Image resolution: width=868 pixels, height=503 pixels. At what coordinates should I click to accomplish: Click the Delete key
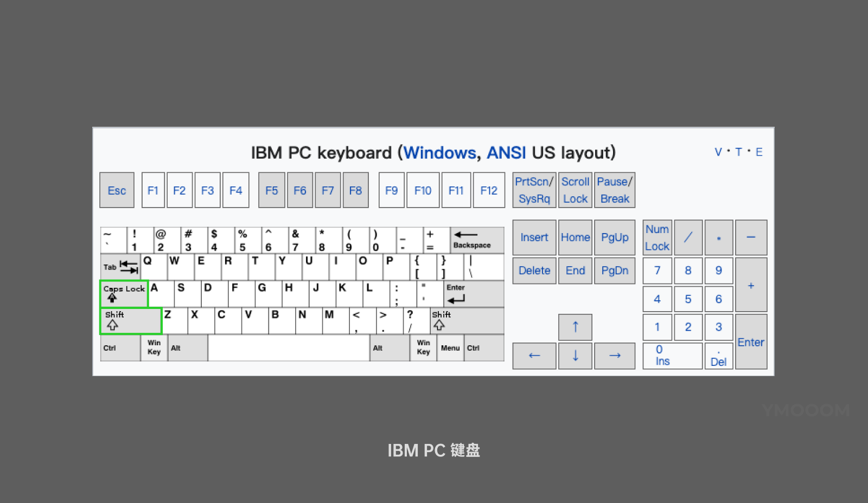pos(534,270)
